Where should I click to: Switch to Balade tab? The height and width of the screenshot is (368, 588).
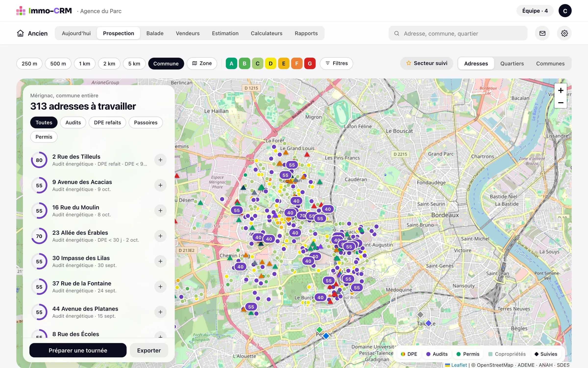[155, 33]
